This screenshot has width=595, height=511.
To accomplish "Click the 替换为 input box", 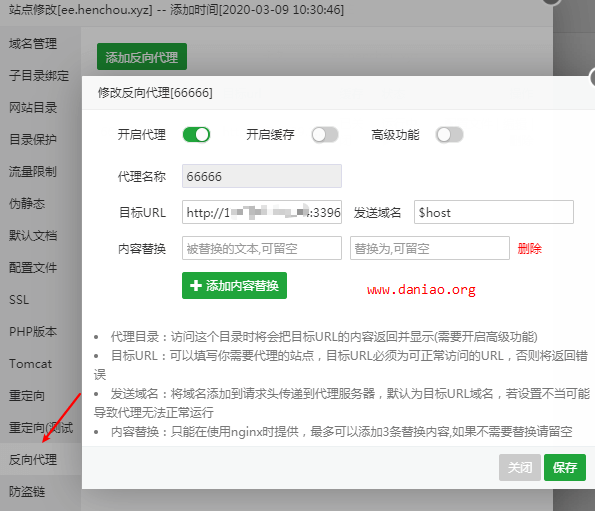I will coord(430,248).
